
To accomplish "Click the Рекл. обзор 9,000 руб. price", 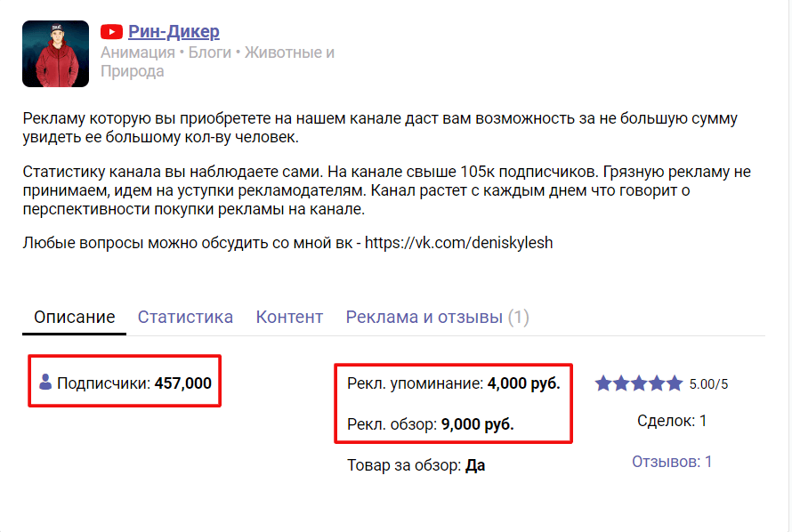I will pos(430,424).
